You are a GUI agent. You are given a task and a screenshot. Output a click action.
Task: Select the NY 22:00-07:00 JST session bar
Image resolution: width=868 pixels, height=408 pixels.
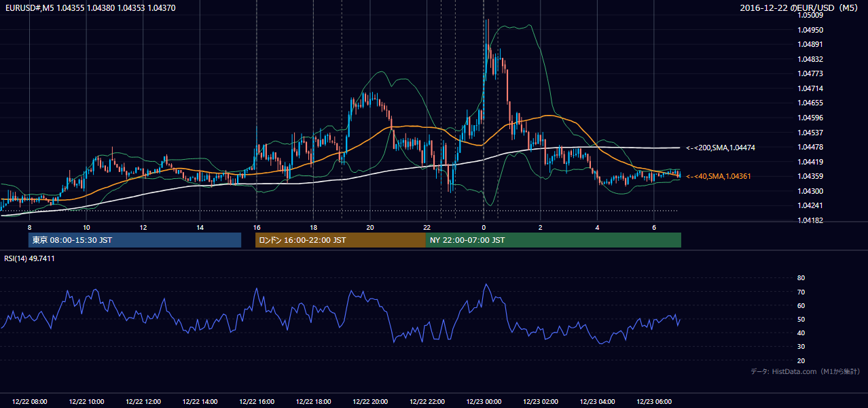[x=554, y=240]
